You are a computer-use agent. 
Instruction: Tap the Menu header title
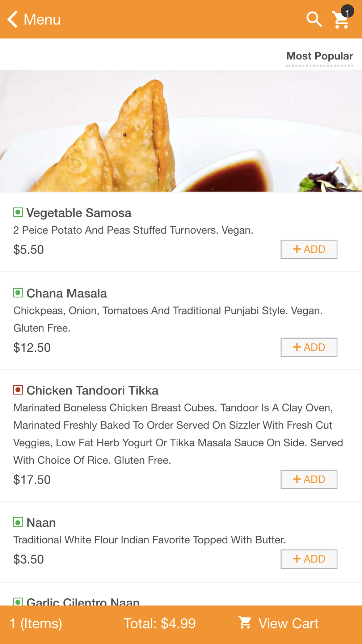click(x=42, y=19)
